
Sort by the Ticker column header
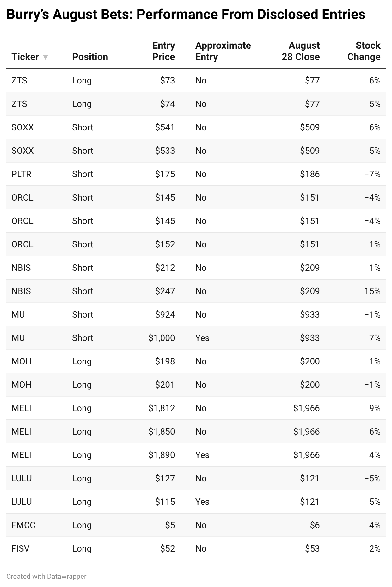click(25, 57)
